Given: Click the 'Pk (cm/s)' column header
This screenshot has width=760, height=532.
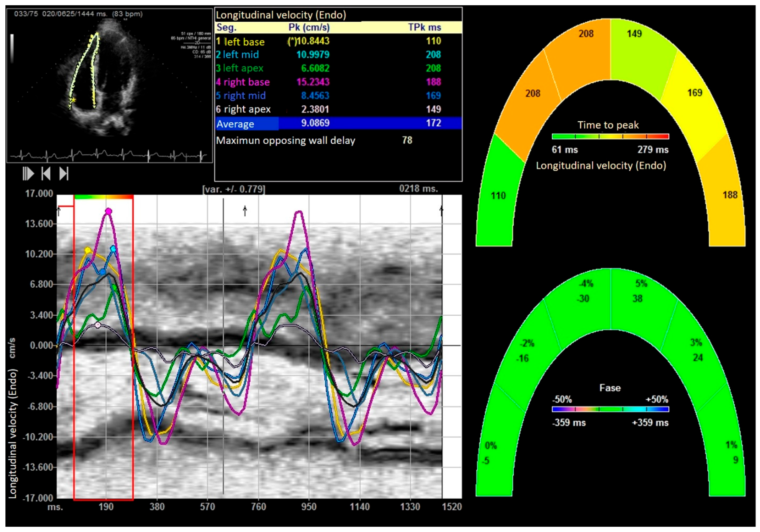Looking at the screenshot, I should tap(309, 27).
